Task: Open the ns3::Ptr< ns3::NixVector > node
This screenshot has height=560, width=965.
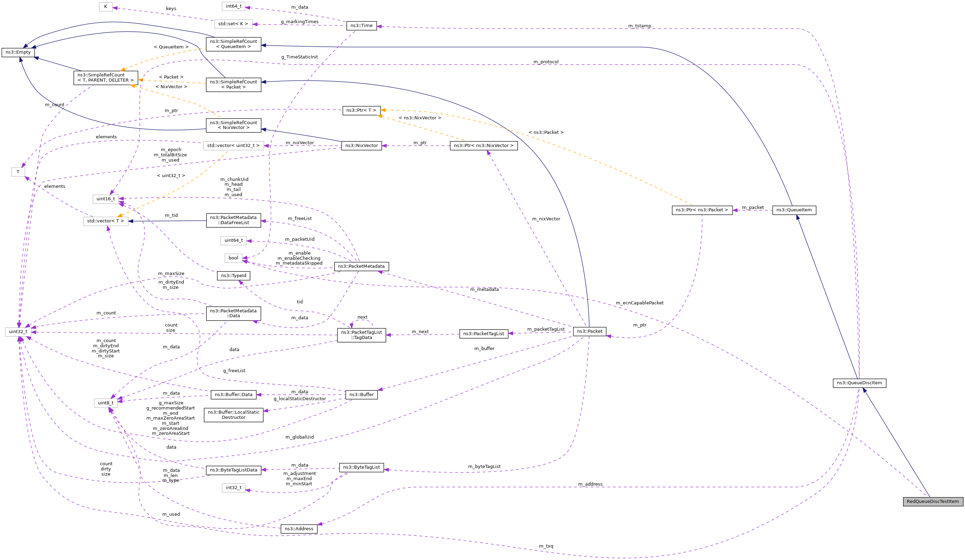Action: 484,146
